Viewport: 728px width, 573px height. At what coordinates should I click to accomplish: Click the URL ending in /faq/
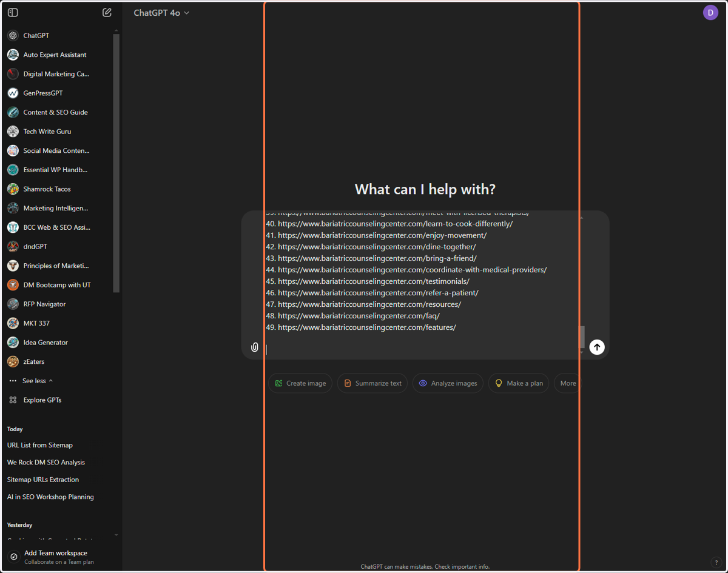click(359, 316)
